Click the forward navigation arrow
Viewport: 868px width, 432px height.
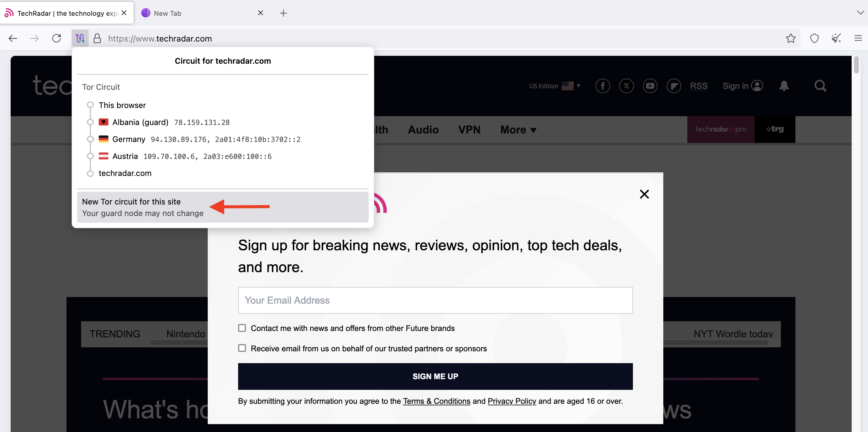(34, 39)
